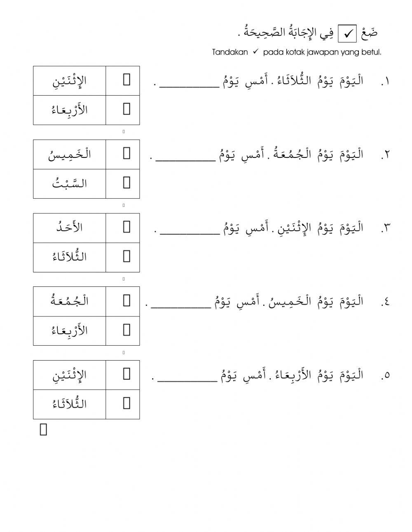The height and width of the screenshot is (532, 412).
Task: Mark the الثلاثاء checkbox in question 3
Action: click(x=126, y=256)
